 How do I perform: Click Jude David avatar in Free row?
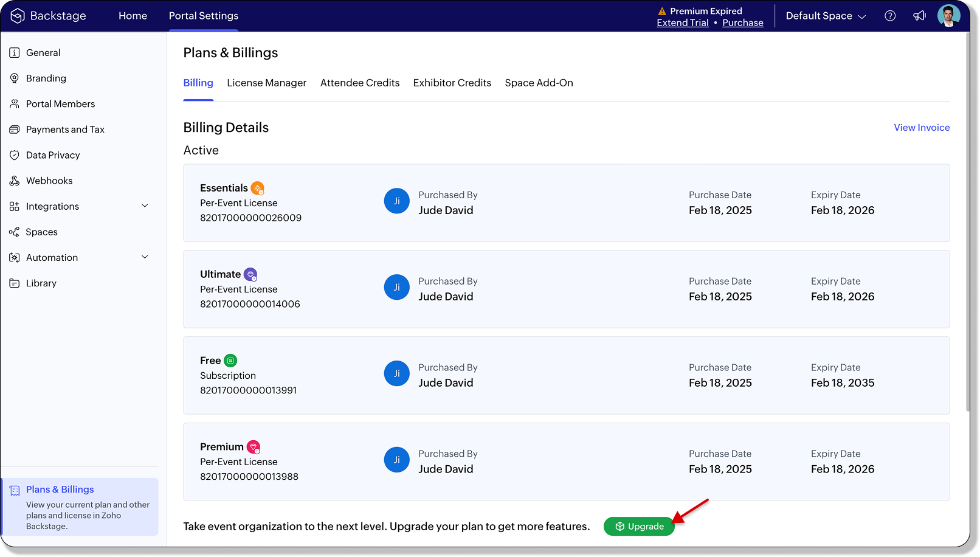tap(397, 374)
